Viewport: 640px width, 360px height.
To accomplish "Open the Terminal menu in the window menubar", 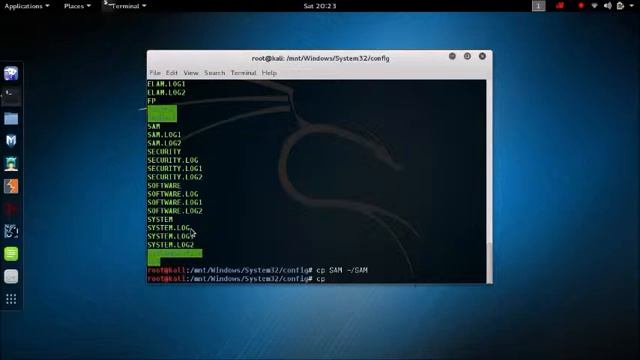I will (243, 73).
